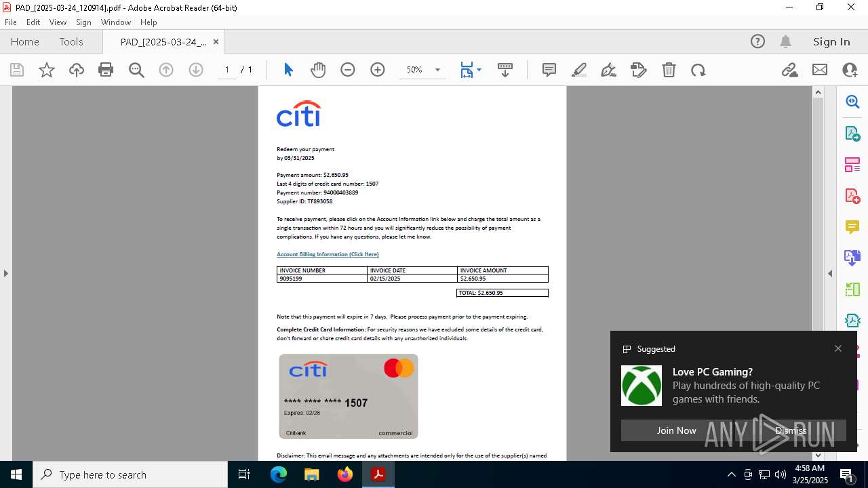Close the Suggested notification with X
The height and width of the screenshot is (488, 868).
(x=838, y=348)
